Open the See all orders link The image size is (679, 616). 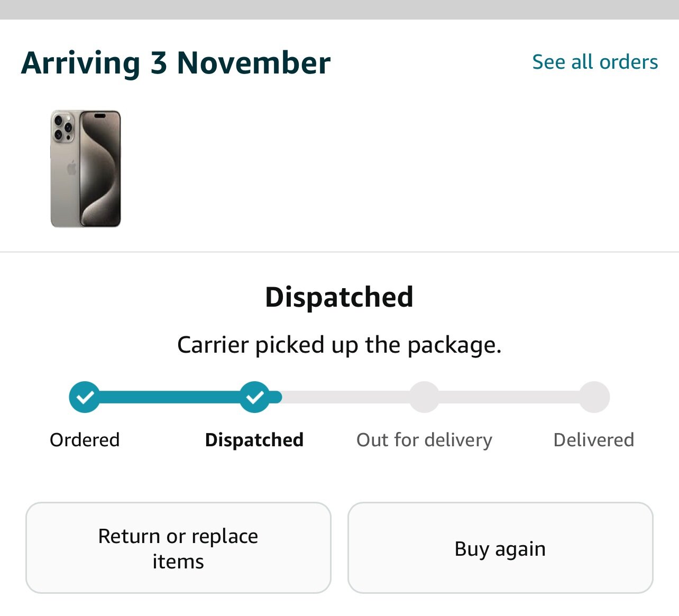pyautogui.click(x=595, y=62)
